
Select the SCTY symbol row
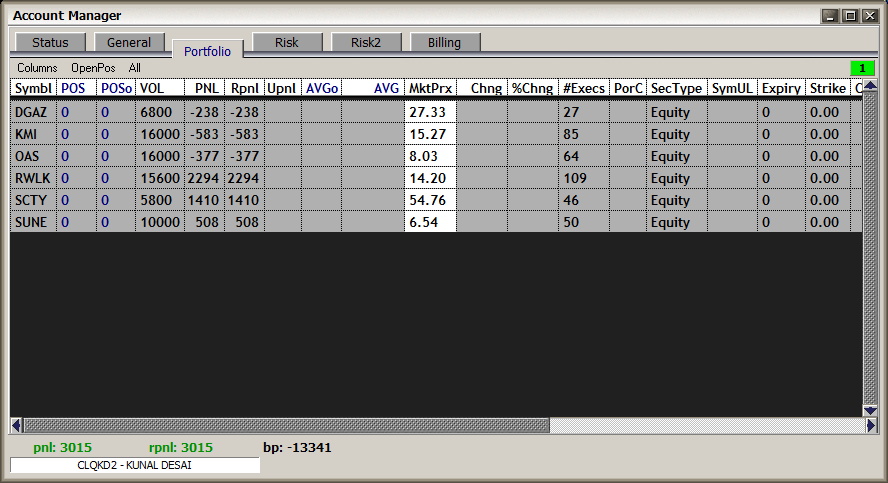436,200
